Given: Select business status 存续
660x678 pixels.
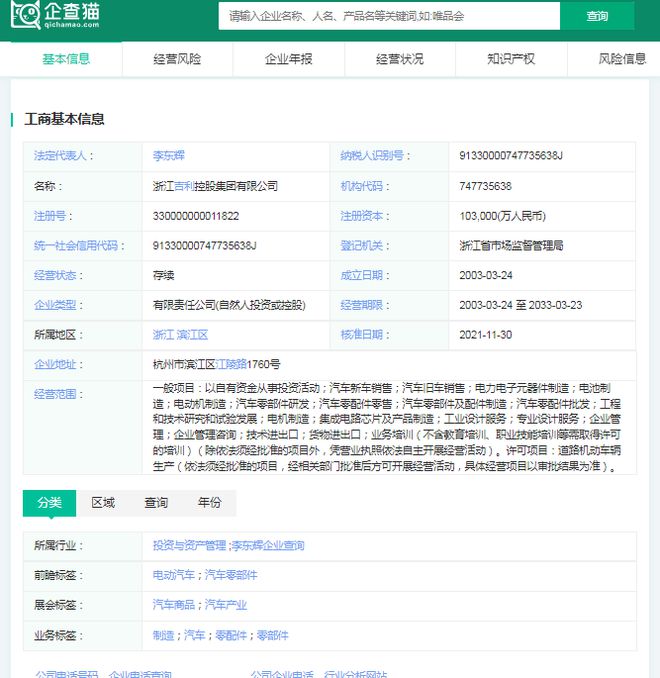Looking at the screenshot, I should click(x=163, y=275).
